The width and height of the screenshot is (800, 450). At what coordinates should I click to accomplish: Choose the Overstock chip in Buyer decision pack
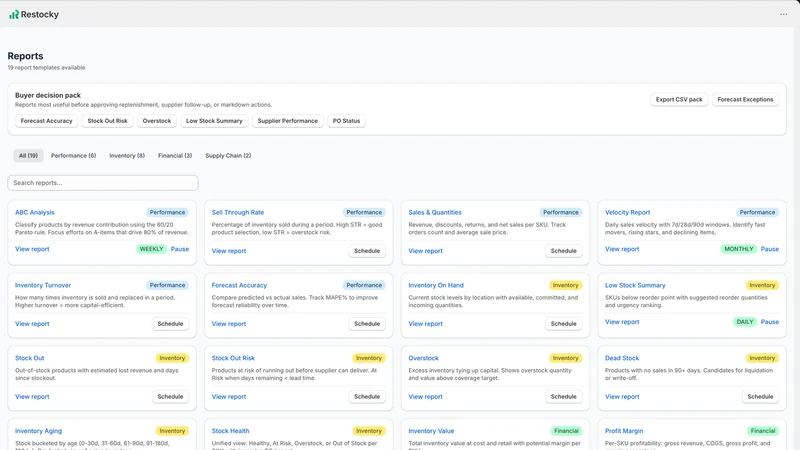click(x=157, y=121)
